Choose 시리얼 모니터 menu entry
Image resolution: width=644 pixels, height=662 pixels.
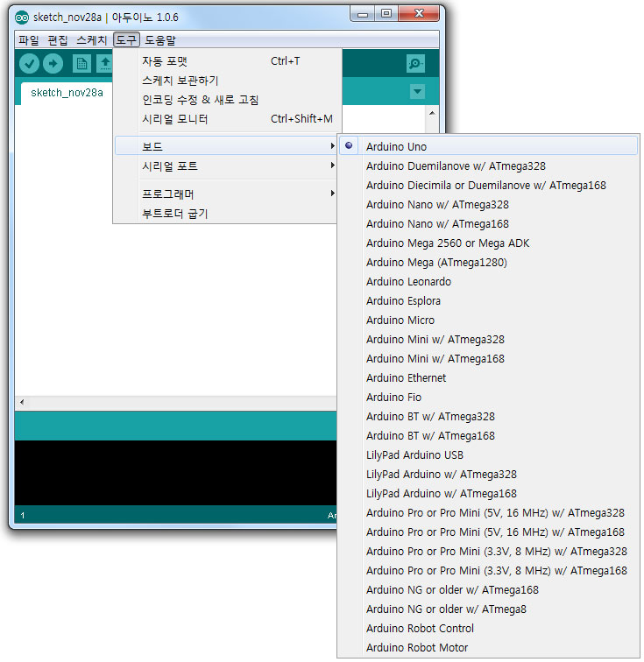pyautogui.click(x=225, y=119)
